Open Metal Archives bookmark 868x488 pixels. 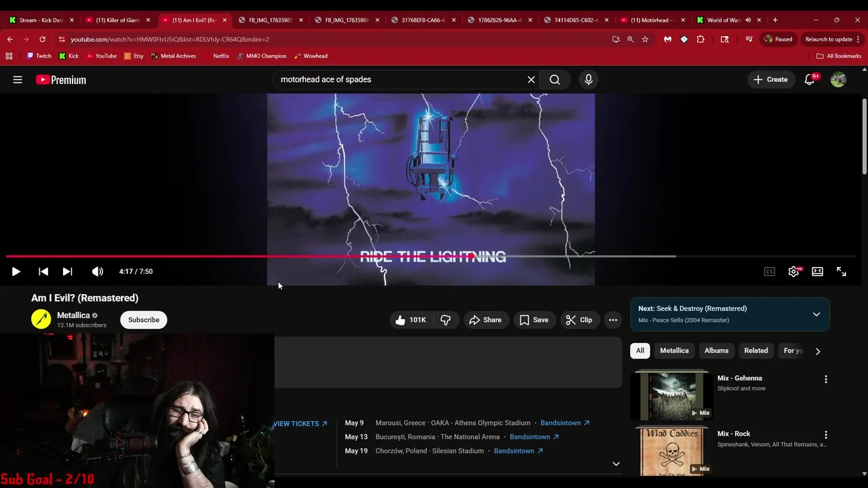(x=174, y=56)
